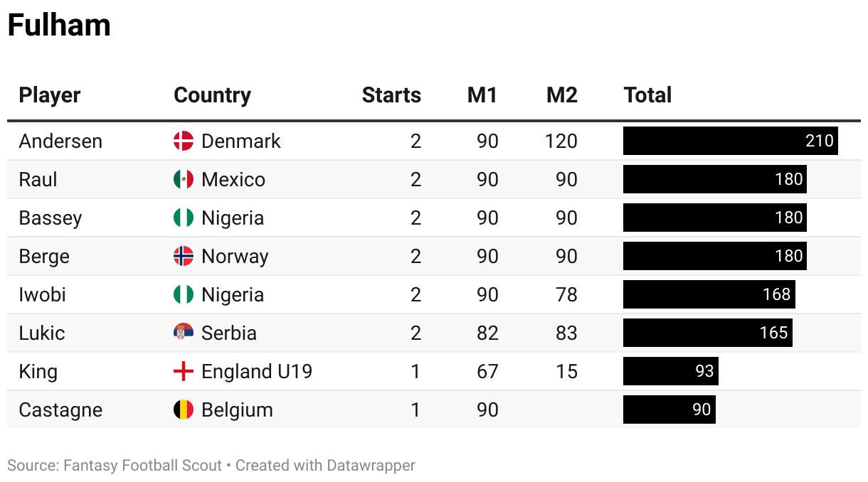
Task: Sort table by Starts column header
Action: (391, 95)
